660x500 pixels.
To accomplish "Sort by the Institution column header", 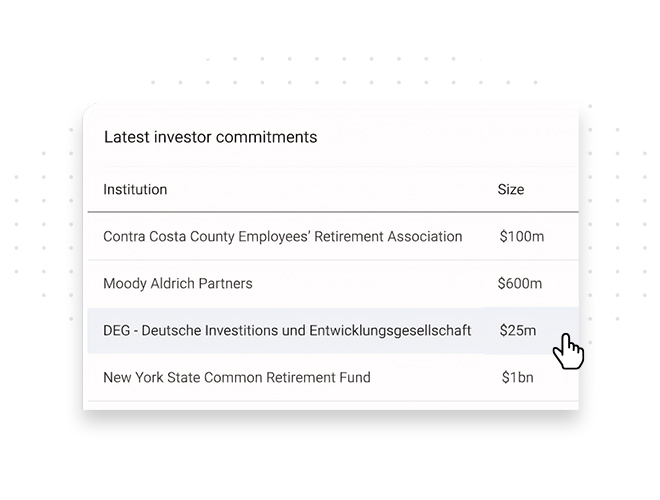I will click(135, 189).
